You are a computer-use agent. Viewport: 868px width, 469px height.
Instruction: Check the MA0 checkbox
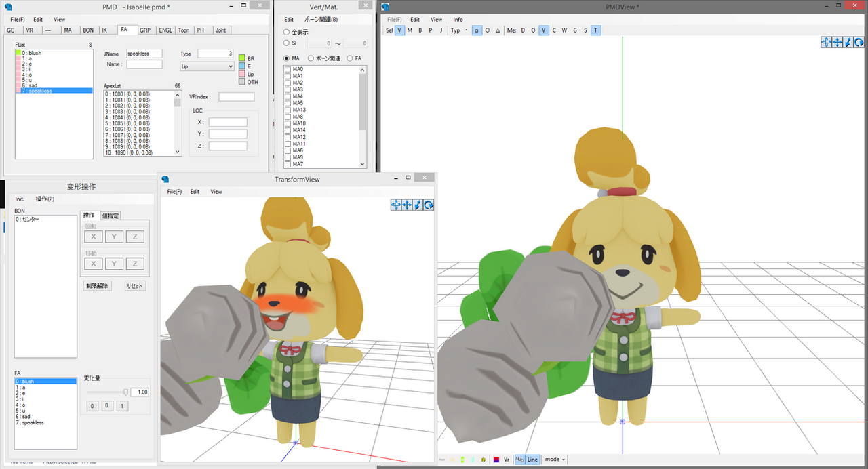(x=288, y=69)
